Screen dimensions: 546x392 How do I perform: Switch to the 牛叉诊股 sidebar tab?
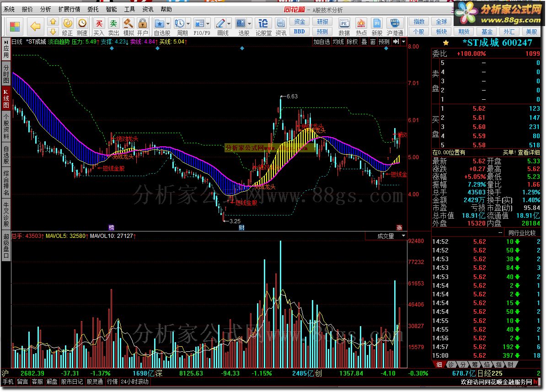(6, 214)
